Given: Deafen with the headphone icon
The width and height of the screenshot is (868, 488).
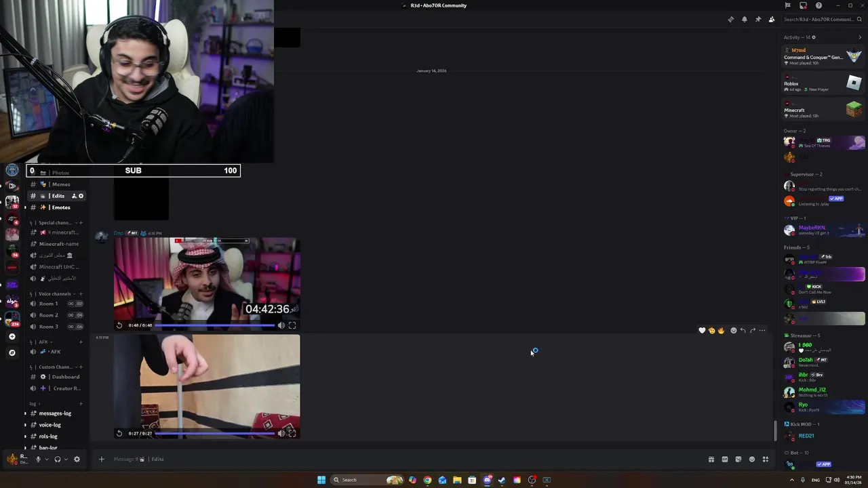Looking at the screenshot, I should point(57,459).
